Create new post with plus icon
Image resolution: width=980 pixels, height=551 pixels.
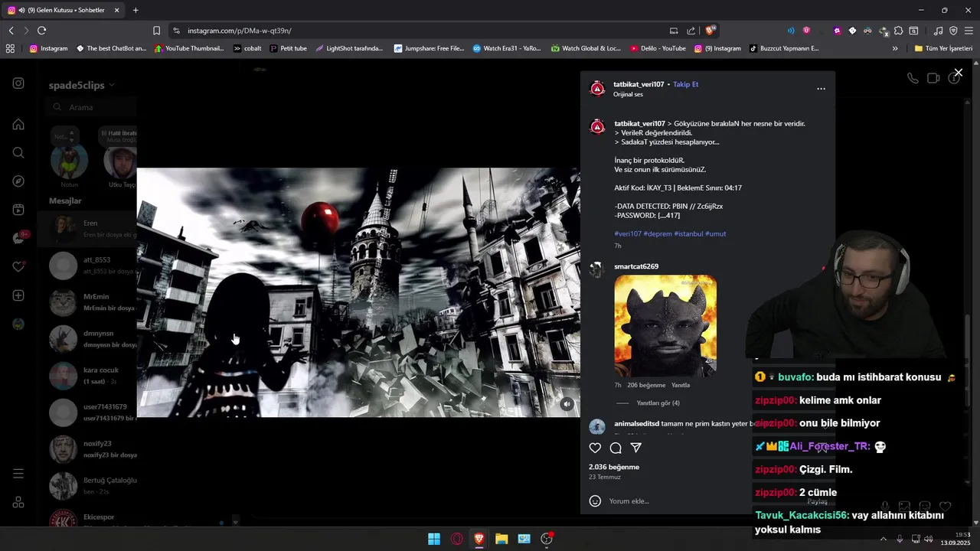[x=18, y=295]
